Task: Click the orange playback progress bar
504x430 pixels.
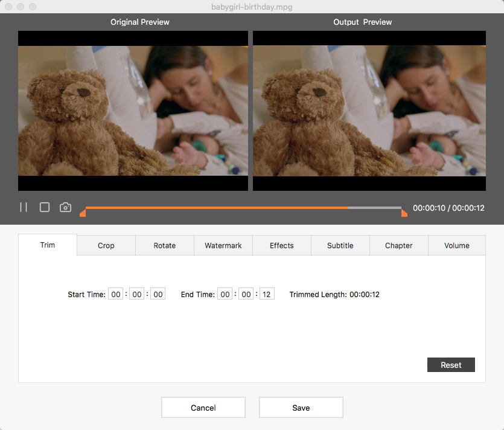Action: [217, 208]
